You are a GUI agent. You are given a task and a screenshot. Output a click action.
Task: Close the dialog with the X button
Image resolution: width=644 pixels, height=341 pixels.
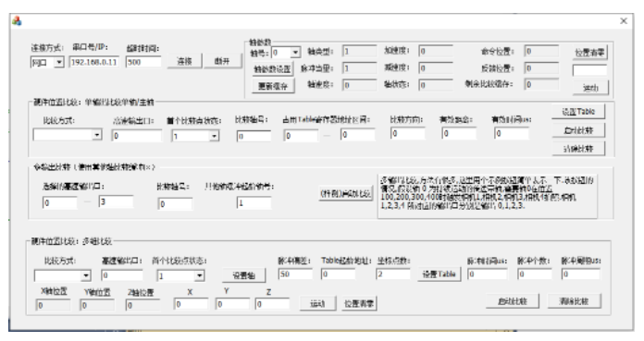click(624, 20)
